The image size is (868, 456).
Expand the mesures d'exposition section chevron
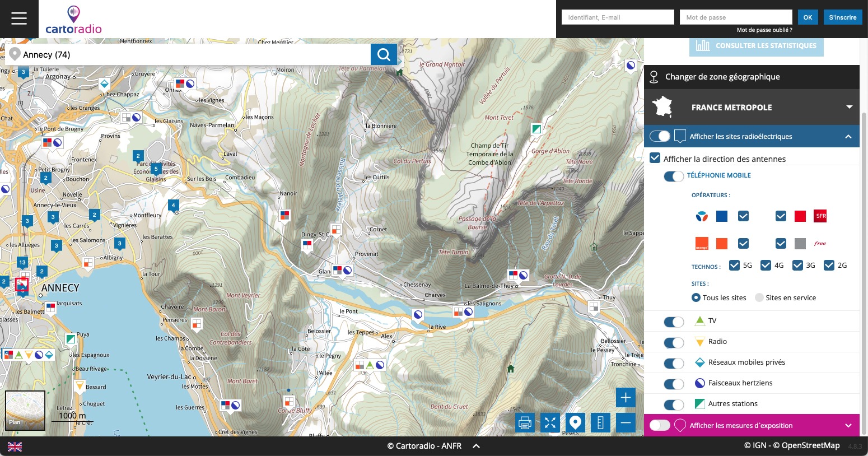(848, 425)
